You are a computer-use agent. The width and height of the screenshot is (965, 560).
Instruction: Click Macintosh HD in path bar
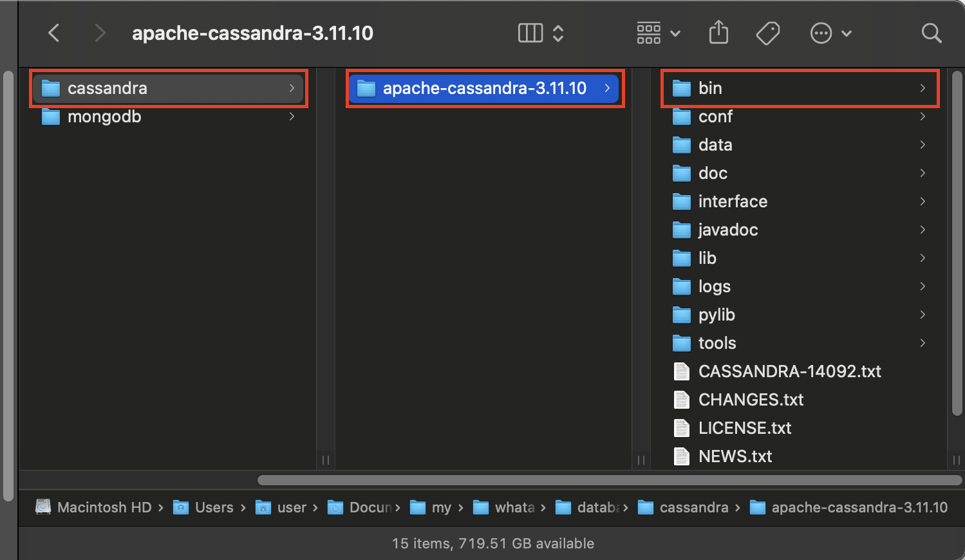pyautogui.click(x=93, y=507)
